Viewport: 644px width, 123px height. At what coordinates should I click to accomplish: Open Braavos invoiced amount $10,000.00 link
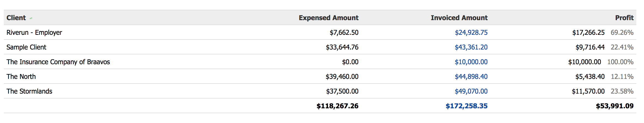[x=471, y=62]
